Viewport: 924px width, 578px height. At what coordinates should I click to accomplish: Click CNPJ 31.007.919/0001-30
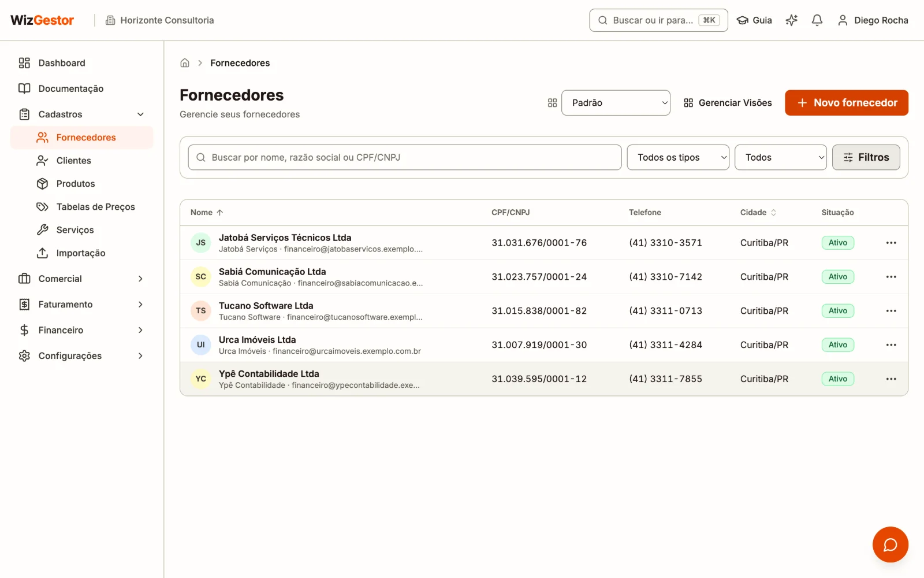539,345
